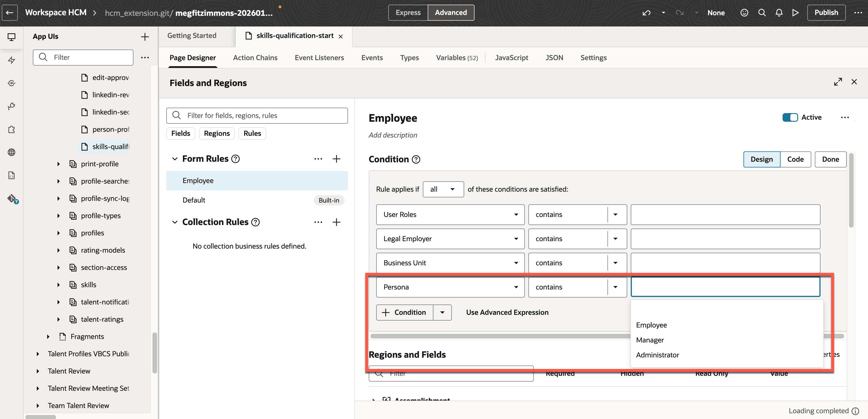Open the 'all' rule applies dropdown
Screen dimensions: 868x419
click(443, 189)
